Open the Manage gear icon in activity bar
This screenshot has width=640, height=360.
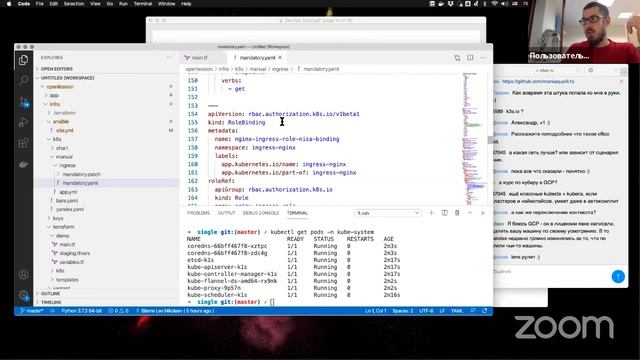point(23,295)
